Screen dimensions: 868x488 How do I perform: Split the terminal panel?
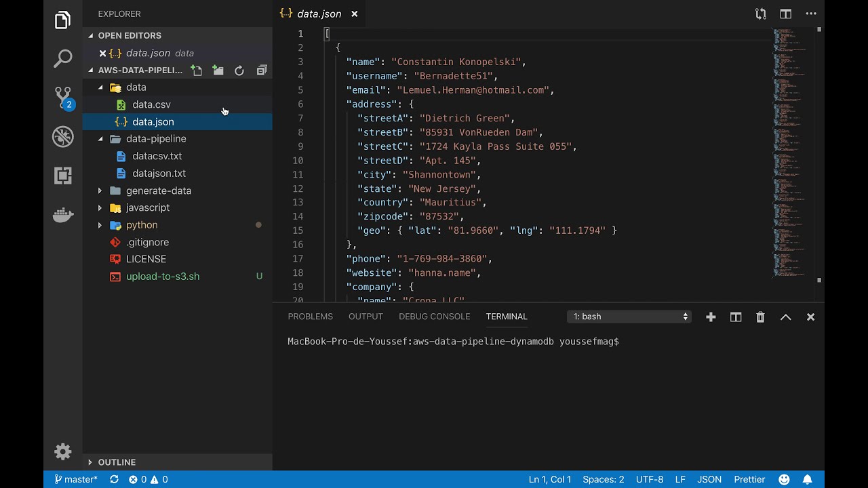(x=736, y=317)
